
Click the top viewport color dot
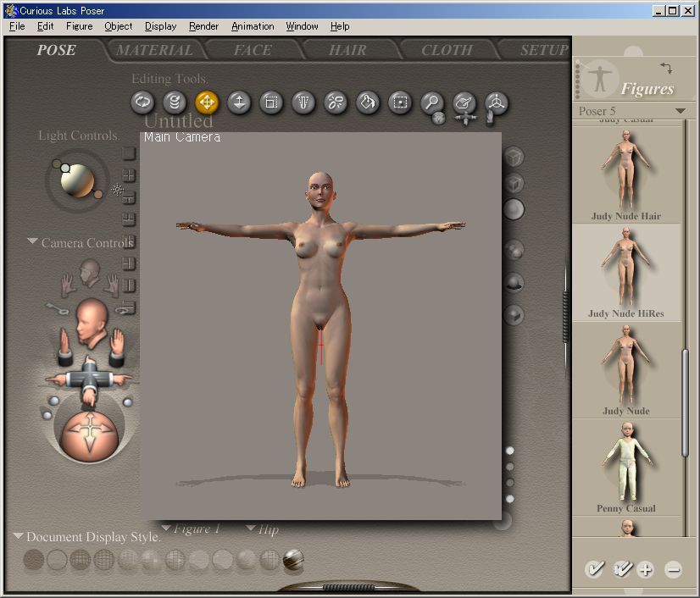pos(510,451)
